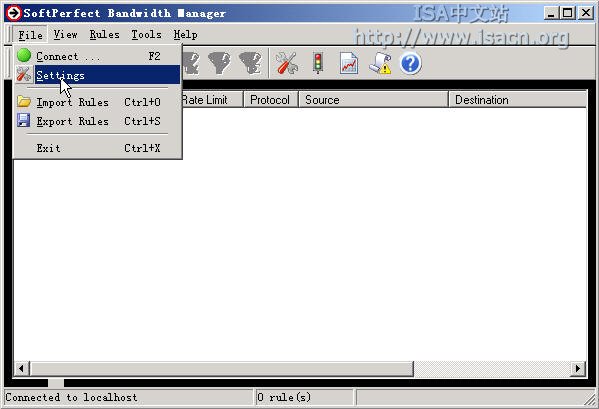Click the horizontal scrollbar left arrow
Image resolution: width=599 pixels, height=409 pixels.
pyautogui.click(x=21, y=369)
